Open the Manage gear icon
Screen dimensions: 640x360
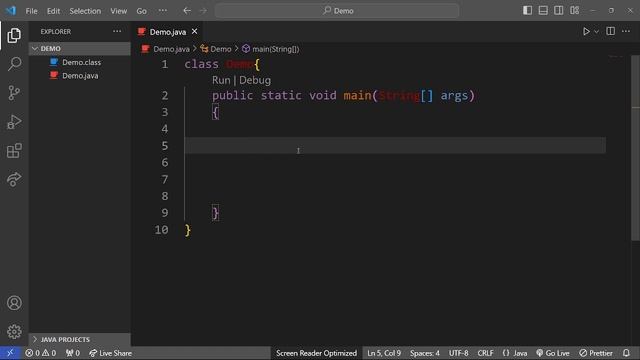[14, 331]
